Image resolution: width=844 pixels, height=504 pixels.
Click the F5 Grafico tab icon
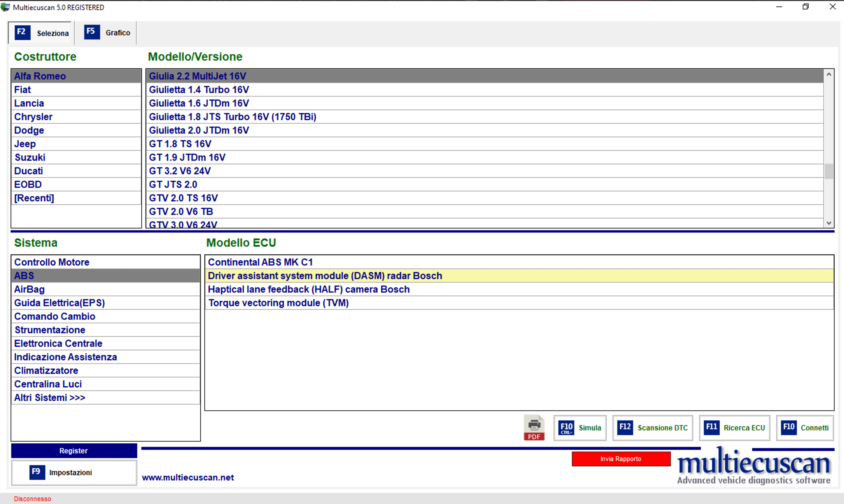92,32
